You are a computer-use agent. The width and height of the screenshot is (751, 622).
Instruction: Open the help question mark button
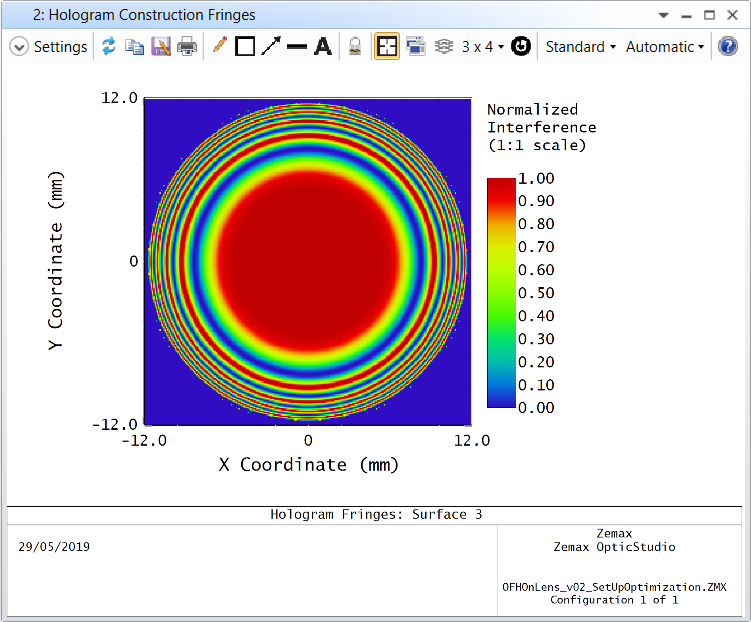coord(728,46)
